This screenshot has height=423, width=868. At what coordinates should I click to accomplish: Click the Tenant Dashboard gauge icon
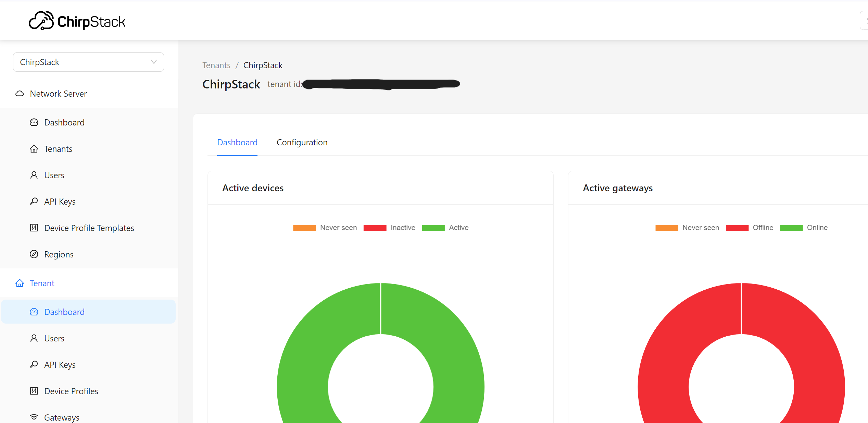pyautogui.click(x=34, y=312)
